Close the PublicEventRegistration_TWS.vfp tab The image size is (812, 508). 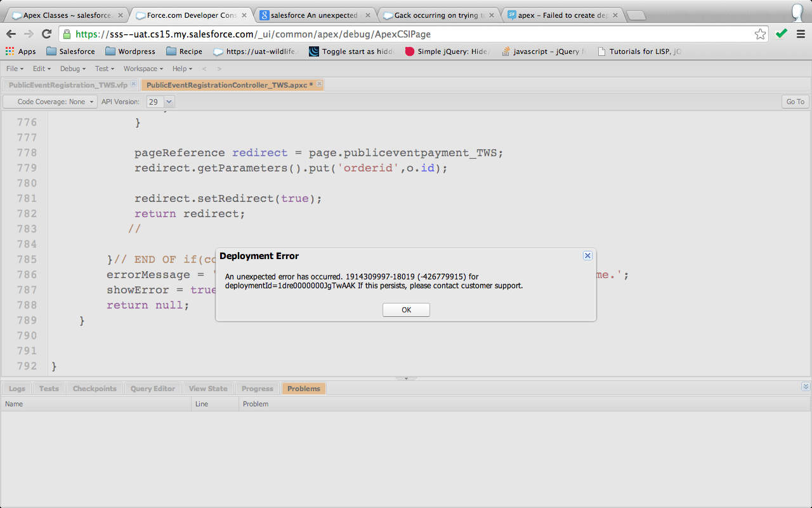point(133,84)
